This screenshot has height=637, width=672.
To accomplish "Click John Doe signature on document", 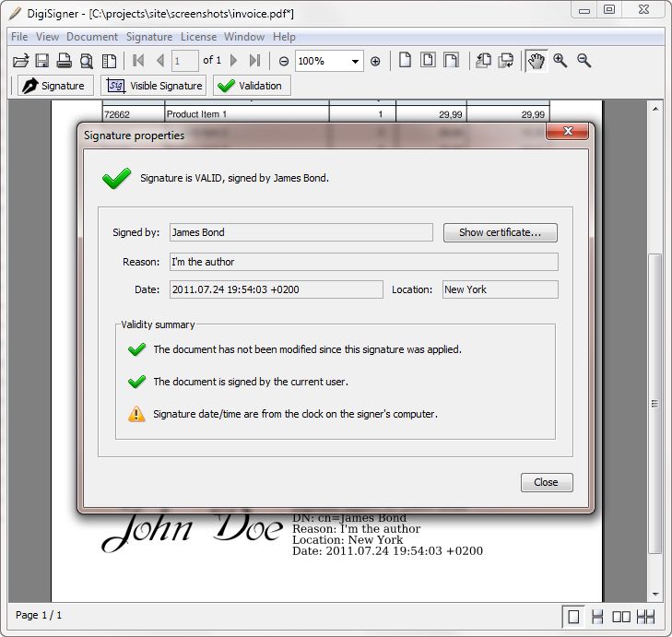I will tap(192, 530).
